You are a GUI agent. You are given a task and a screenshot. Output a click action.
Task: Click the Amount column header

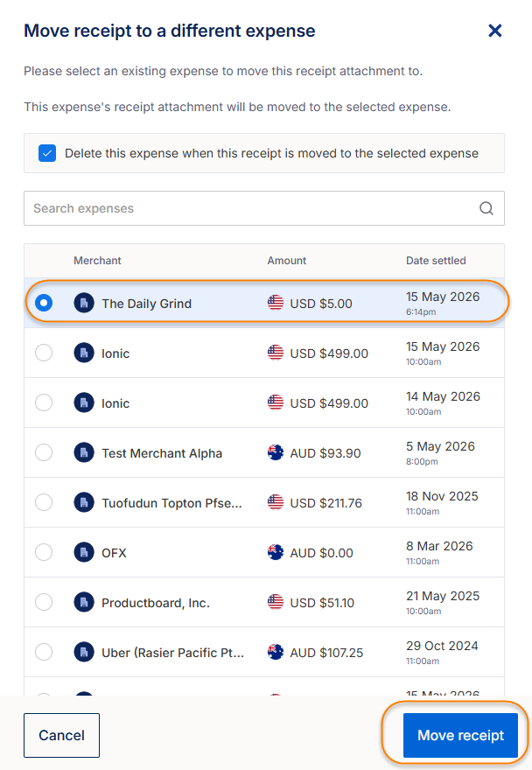click(286, 260)
